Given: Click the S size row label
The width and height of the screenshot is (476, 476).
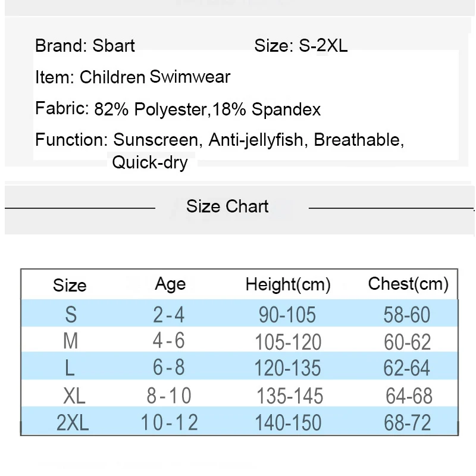Looking at the screenshot, I should 71,315.
